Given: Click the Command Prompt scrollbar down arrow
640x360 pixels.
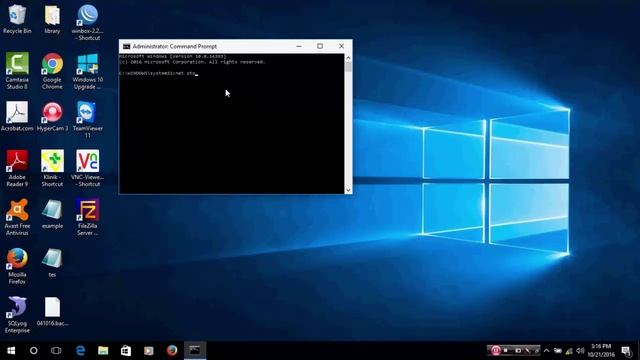Looking at the screenshot, I should point(348,190).
